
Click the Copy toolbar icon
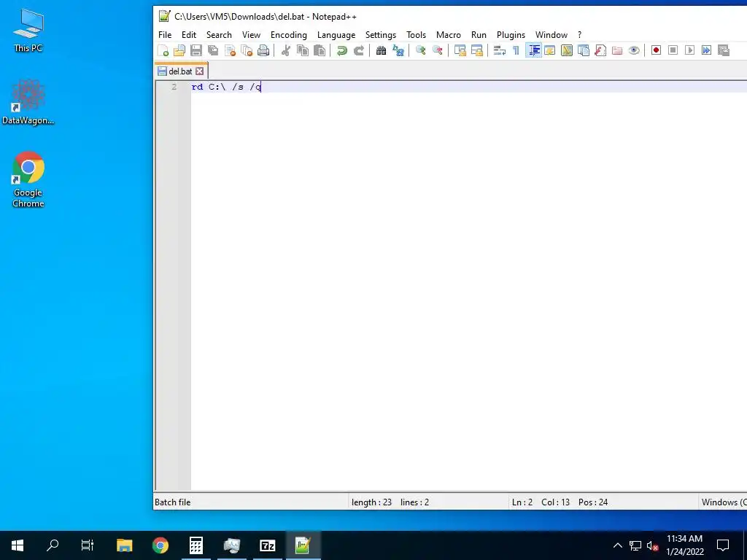(x=303, y=50)
